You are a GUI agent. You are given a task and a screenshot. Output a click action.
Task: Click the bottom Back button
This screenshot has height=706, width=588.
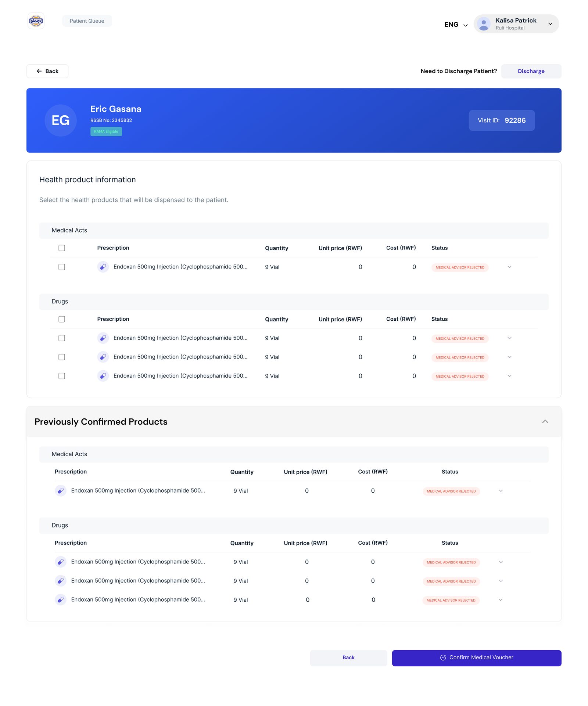(x=348, y=658)
